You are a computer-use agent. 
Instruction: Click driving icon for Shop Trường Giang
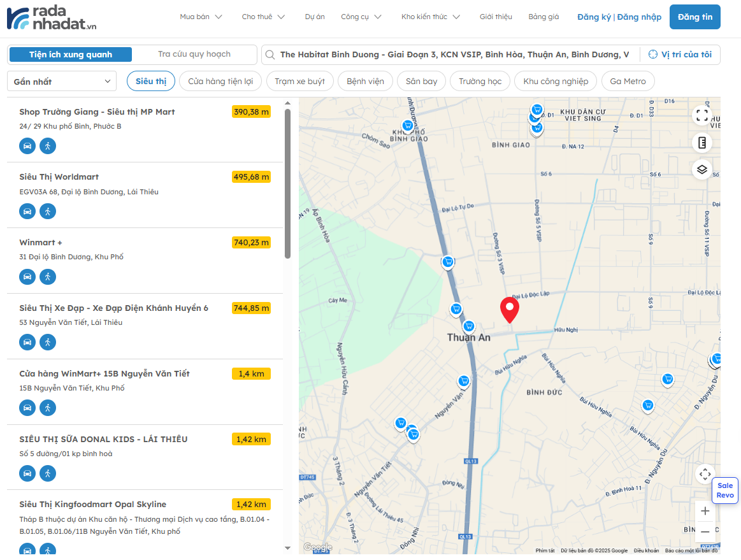(x=27, y=146)
